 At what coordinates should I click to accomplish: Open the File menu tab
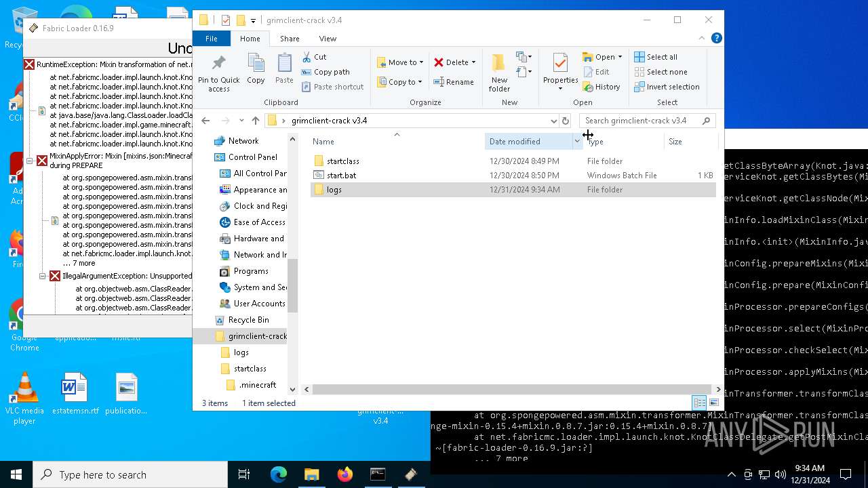[212, 39]
